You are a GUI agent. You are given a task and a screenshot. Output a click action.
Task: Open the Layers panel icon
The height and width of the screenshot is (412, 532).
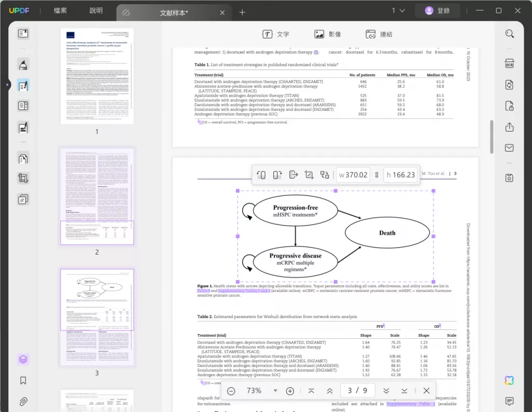coord(23,359)
